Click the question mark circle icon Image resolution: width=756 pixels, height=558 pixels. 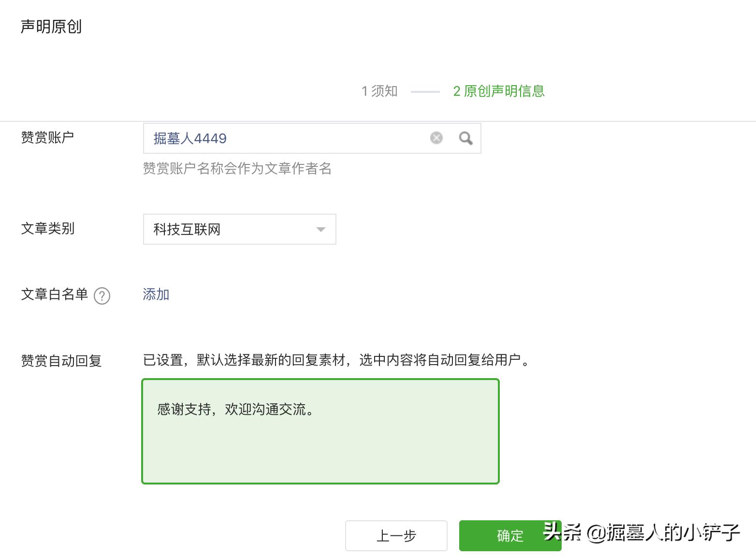(x=102, y=296)
